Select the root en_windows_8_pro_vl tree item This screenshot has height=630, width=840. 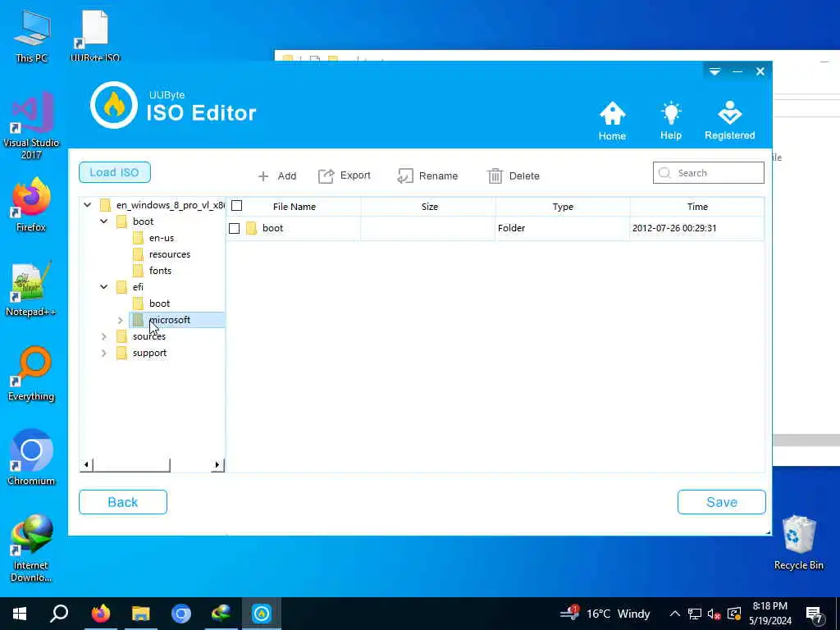[x=171, y=205]
